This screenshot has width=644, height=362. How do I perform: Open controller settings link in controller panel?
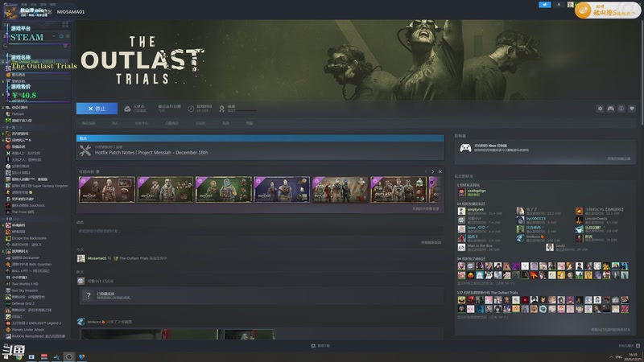pyautogui.click(x=618, y=158)
